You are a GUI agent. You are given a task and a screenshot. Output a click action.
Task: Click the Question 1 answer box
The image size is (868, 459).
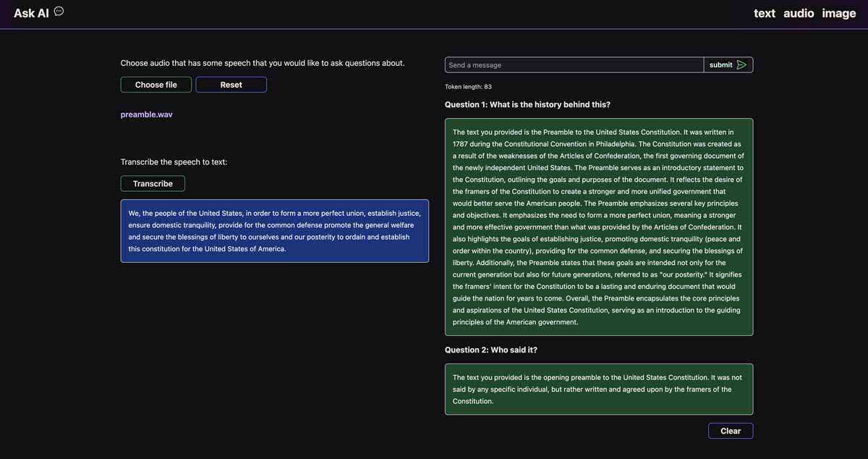[x=598, y=226]
